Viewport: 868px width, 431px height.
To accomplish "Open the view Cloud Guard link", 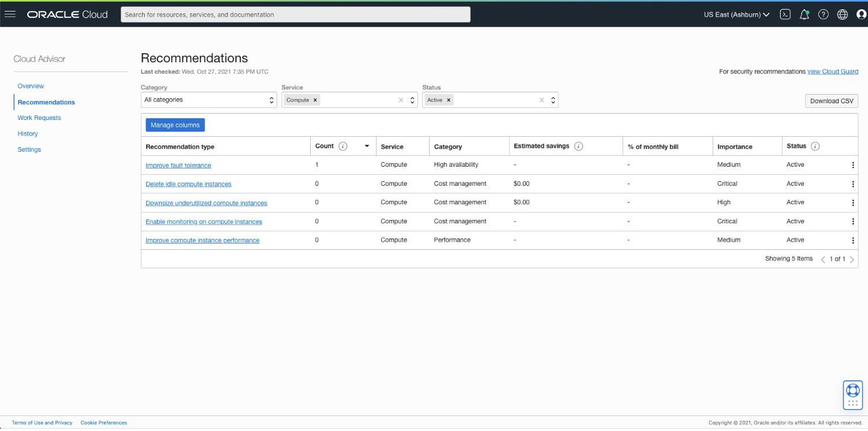I will [832, 71].
